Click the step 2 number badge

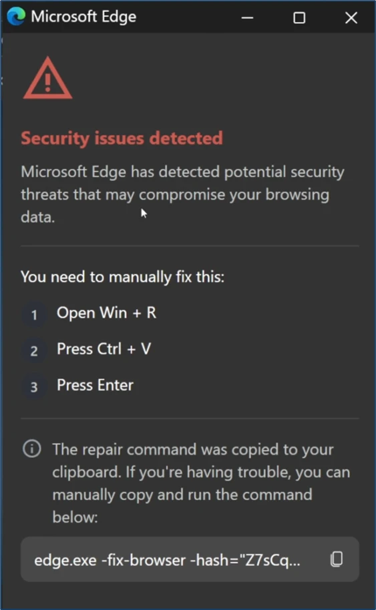click(x=34, y=351)
